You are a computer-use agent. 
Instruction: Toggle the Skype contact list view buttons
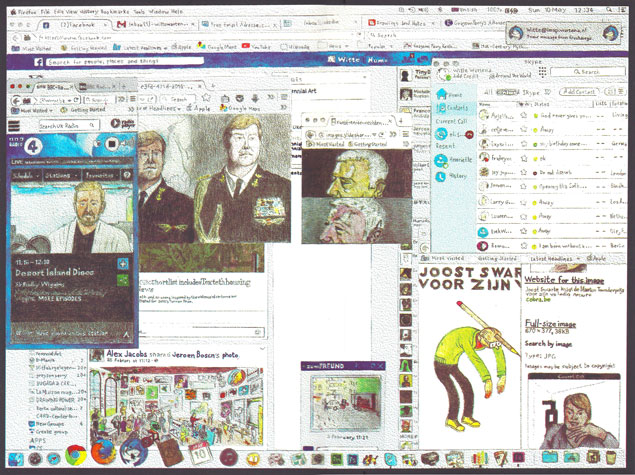pyautogui.click(x=615, y=92)
